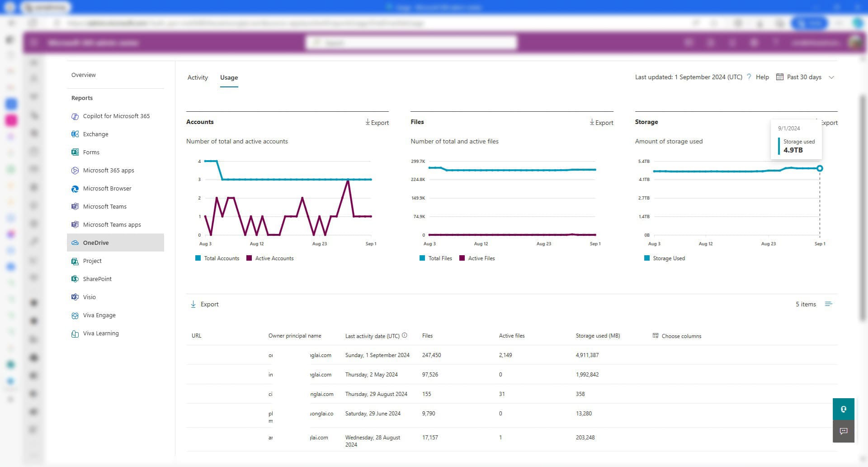Click the 1,992,842 storage value

(x=587, y=375)
